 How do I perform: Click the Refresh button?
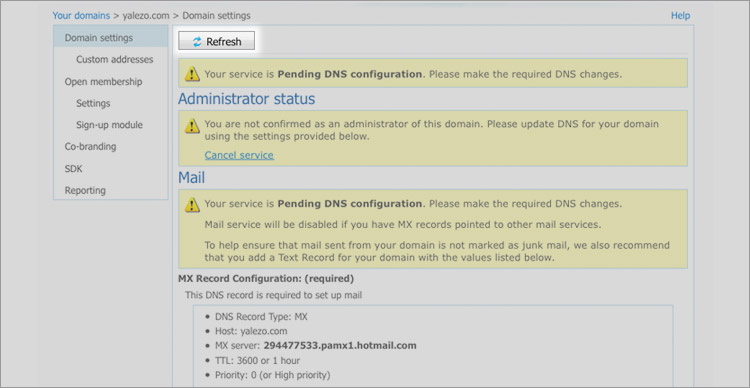[217, 41]
